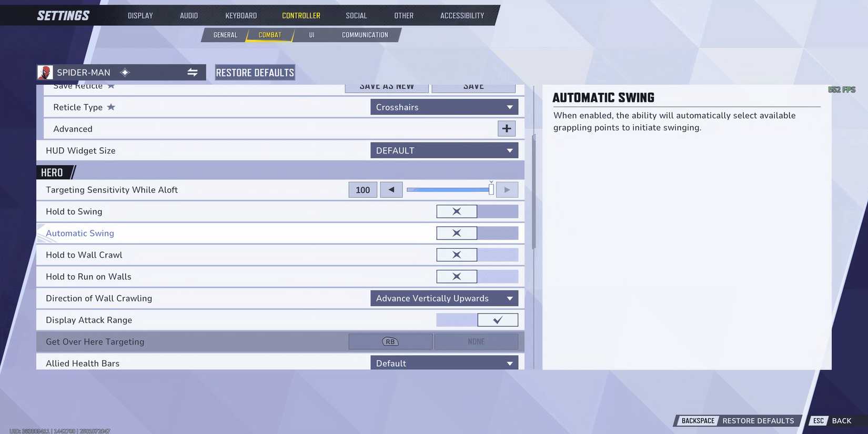Open the Keyboard settings tab
Viewport: 868px width, 434px height.
click(241, 16)
